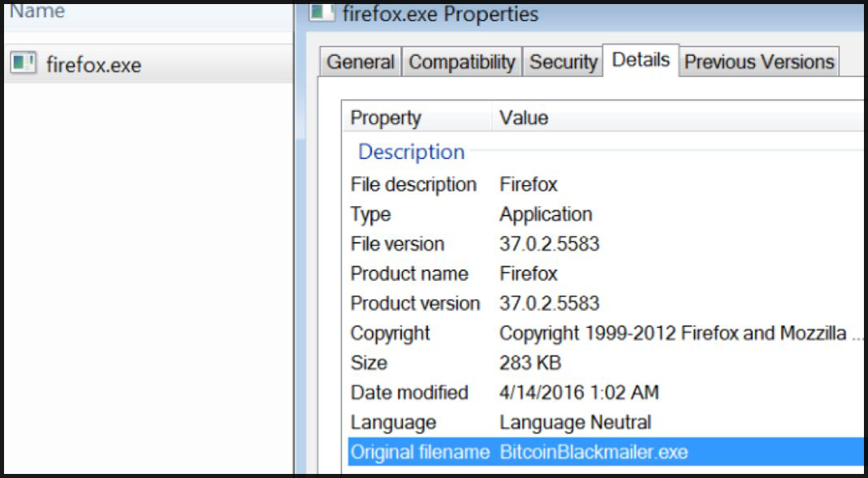868x478 pixels.
Task: Select the File description property label
Action: [413, 184]
